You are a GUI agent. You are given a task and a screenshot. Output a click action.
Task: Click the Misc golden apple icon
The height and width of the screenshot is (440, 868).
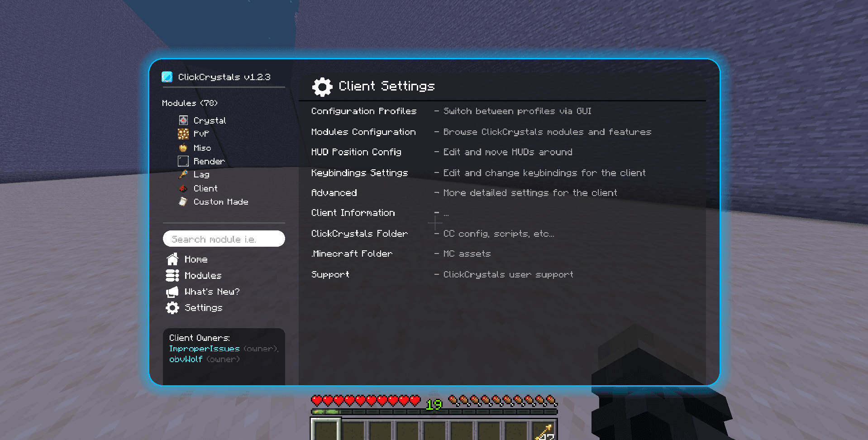point(183,148)
